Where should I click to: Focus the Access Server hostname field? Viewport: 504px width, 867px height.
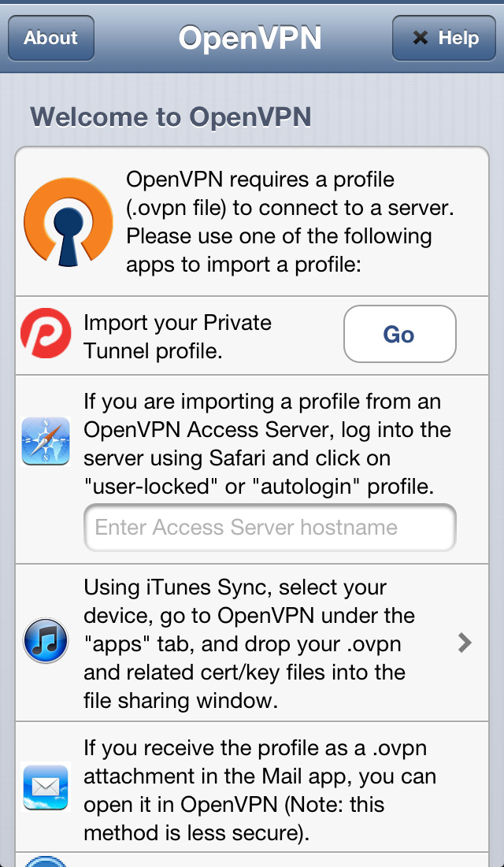tap(269, 528)
